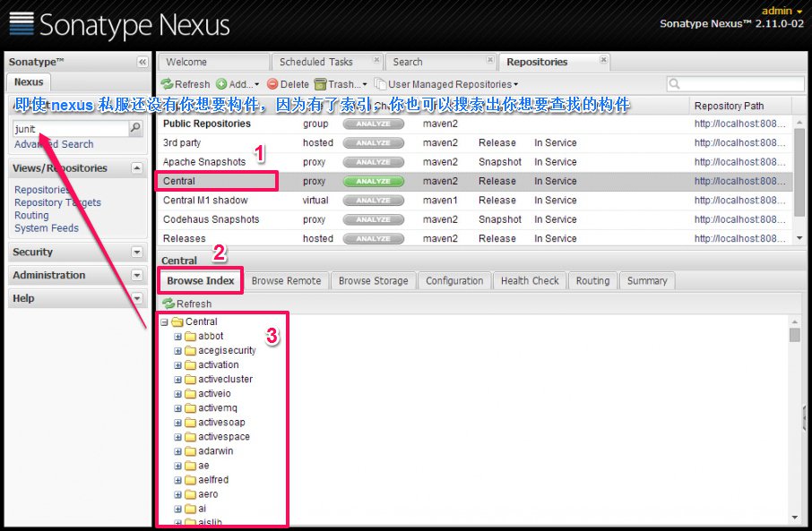Click Refresh icon in Browse Index panel
This screenshot has width=812, height=531.
168,304
